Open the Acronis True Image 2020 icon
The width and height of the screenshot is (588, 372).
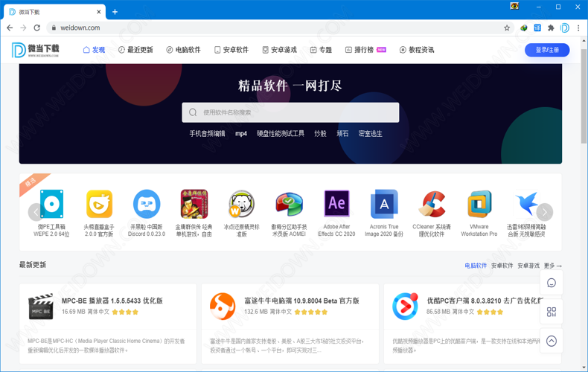(x=384, y=204)
